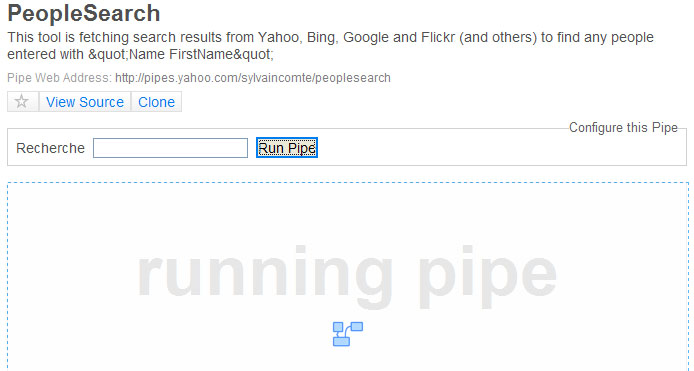Click the Name FirstName hint text
Viewport: 694px width, 371px height.
tap(181, 54)
